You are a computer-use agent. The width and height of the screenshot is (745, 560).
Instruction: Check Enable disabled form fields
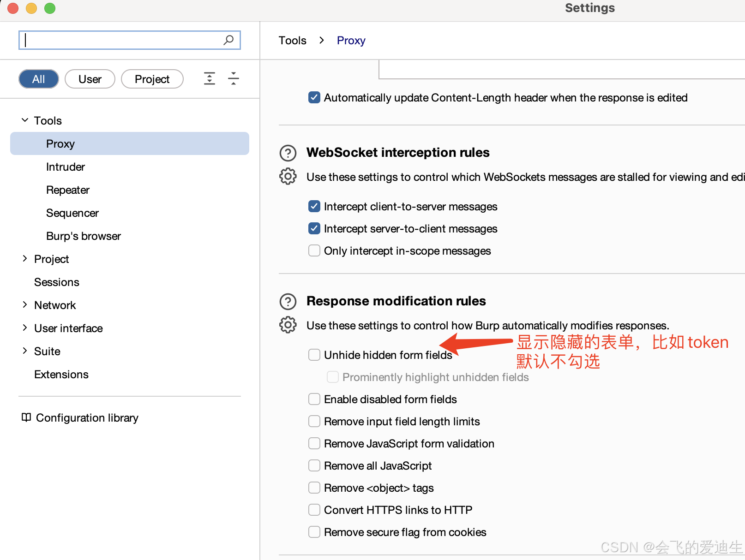click(314, 399)
